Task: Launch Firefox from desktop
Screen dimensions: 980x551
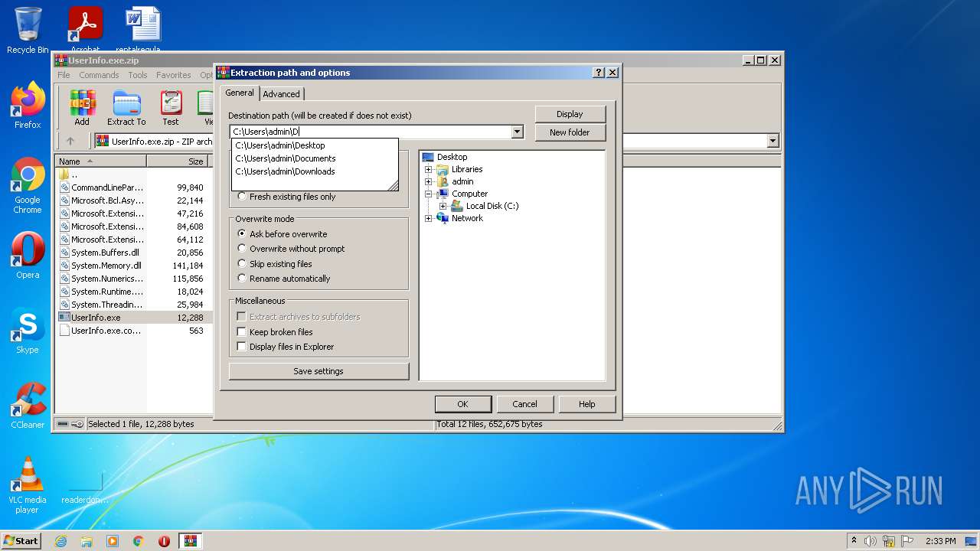Action: click(28, 106)
